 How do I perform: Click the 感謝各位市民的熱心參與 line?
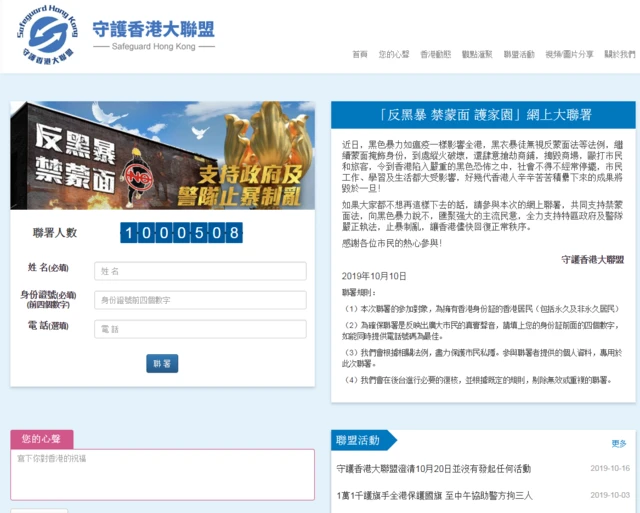click(x=392, y=244)
